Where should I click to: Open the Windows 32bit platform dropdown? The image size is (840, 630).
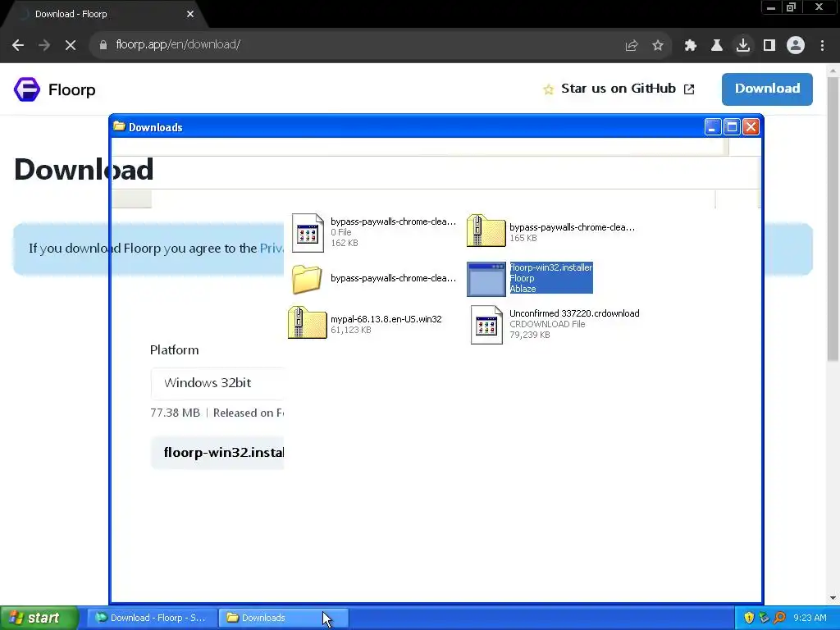[x=217, y=383]
